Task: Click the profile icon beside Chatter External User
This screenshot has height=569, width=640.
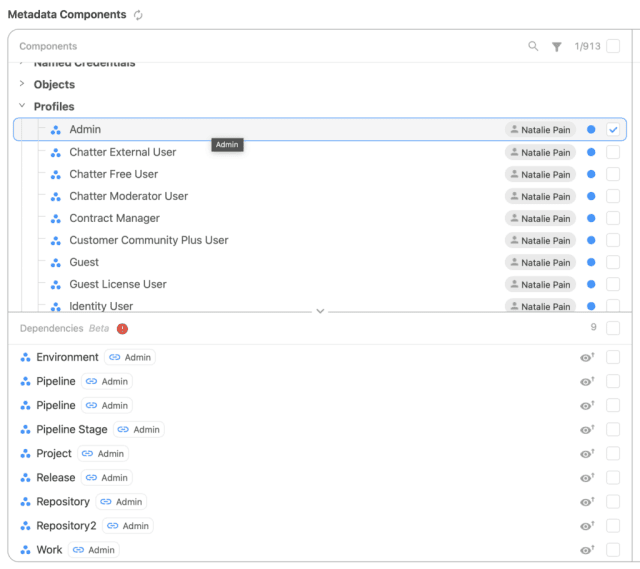Action: 56,152
